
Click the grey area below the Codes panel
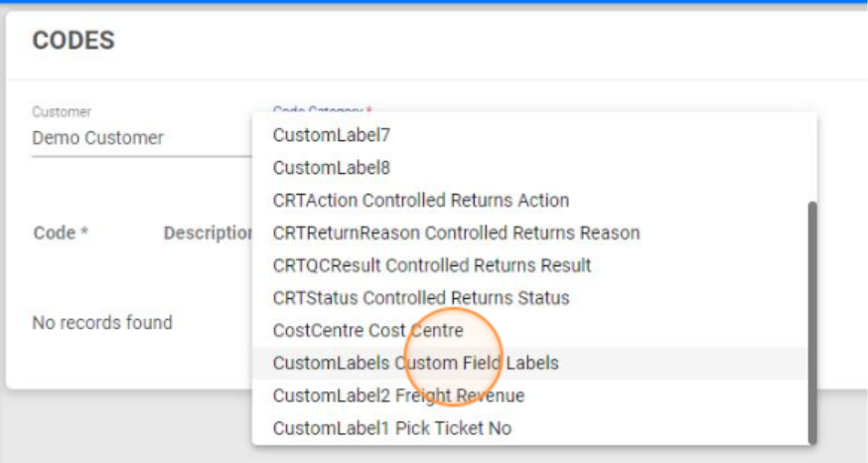[x=119, y=427]
